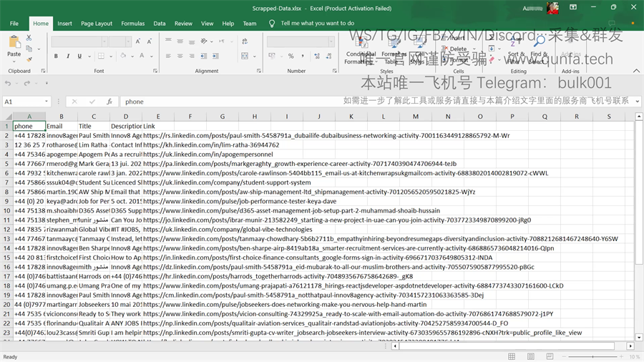This screenshot has width=644, height=362.
Task: Switch to Page Break Preview view
Action: click(550, 356)
